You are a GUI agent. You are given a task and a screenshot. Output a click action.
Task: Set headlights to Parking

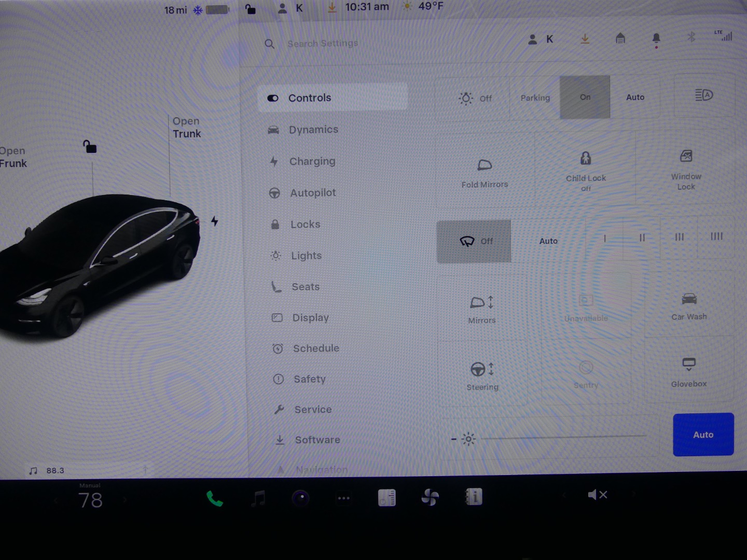535,98
